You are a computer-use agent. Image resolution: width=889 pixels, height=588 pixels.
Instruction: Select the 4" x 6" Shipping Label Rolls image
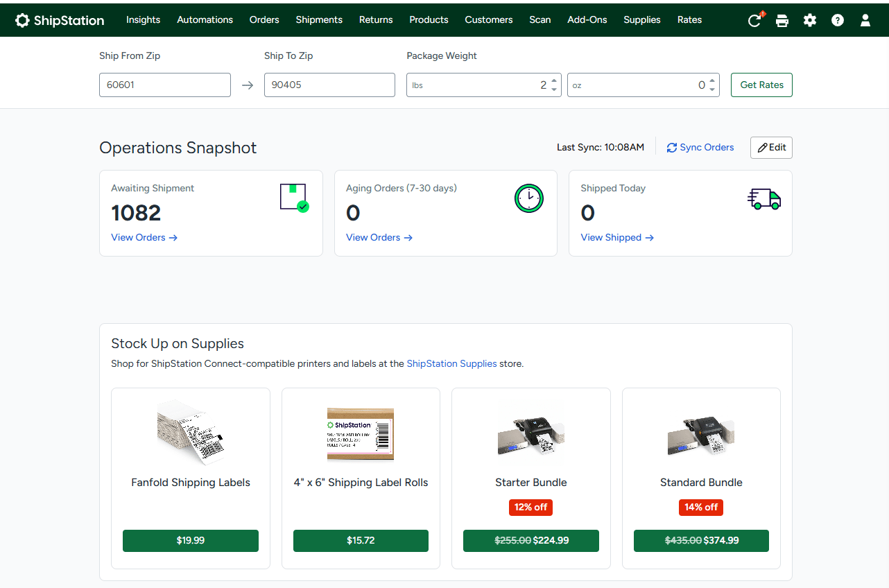pyautogui.click(x=361, y=434)
